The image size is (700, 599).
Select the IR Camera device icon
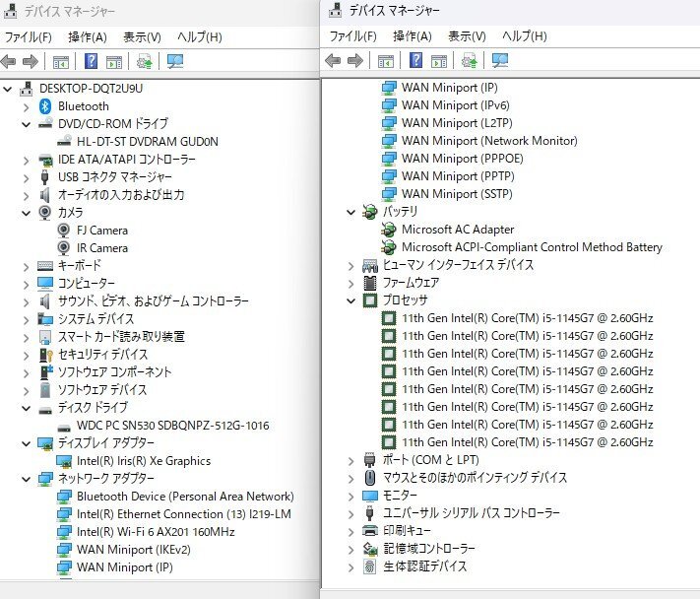64,248
